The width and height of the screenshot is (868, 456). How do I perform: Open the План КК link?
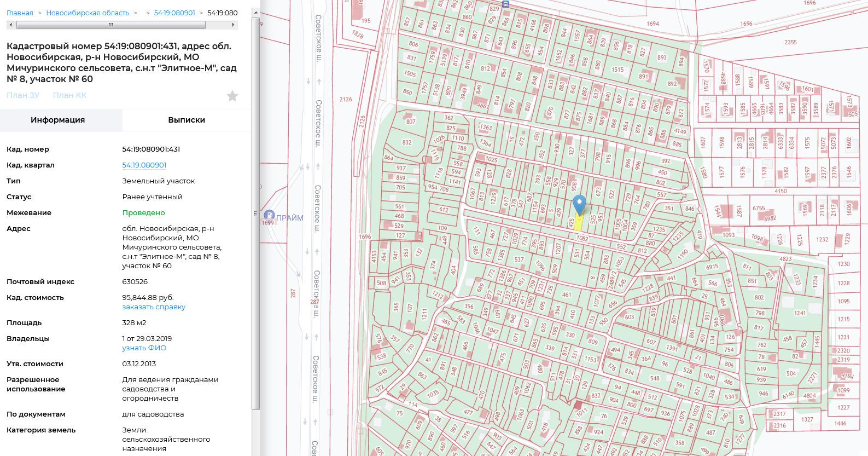coord(69,95)
